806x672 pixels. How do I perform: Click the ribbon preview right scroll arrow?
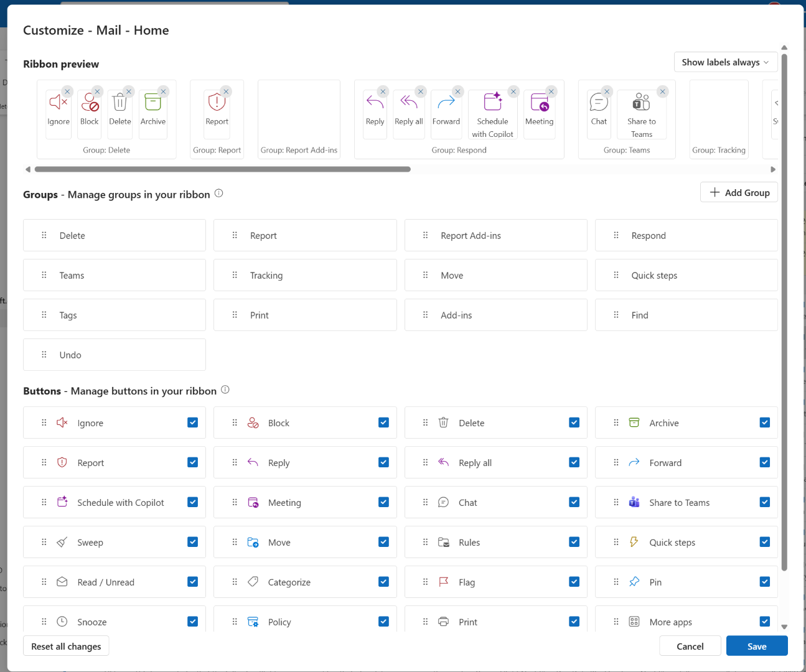click(x=773, y=169)
